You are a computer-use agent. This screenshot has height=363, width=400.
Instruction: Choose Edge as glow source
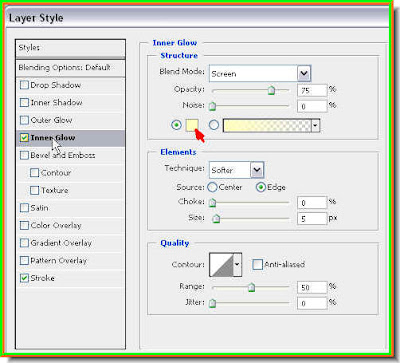tap(261, 187)
